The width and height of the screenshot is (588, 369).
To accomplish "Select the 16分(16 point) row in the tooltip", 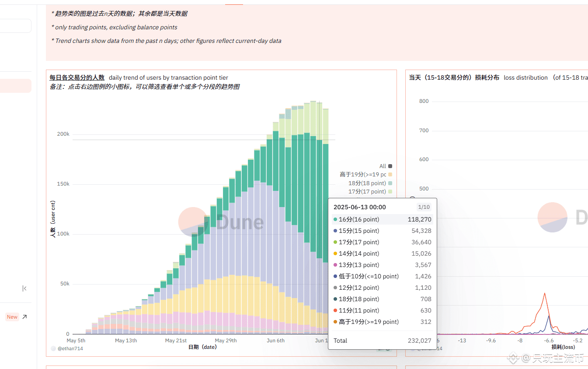I will point(382,219).
